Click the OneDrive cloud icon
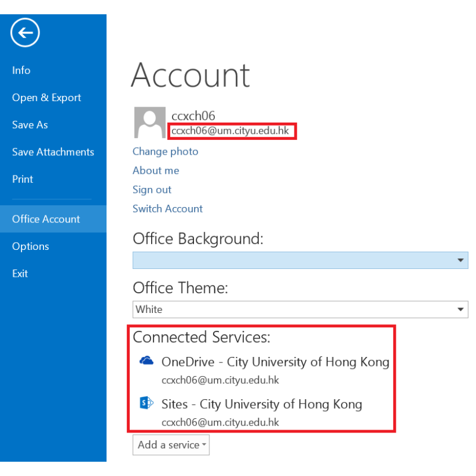Image resolution: width=476 pixels, height=476 pixels. pos(146,361)
